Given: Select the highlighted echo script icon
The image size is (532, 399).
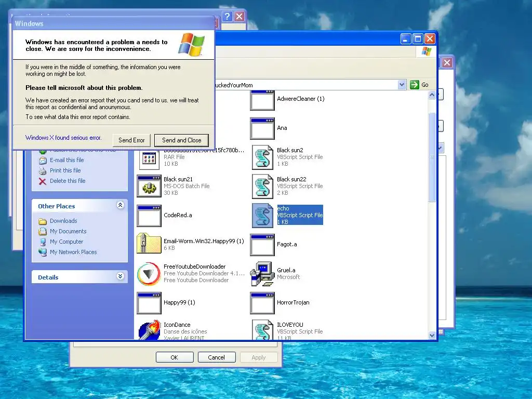Looking at the screenshot, I should 262,216.
